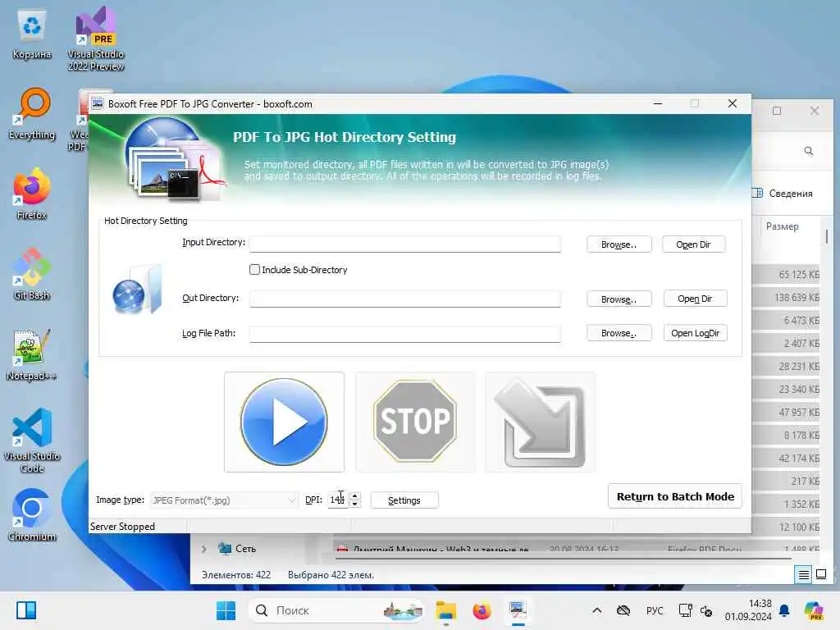Switch the РУС input language indicator

pos(655,610)
